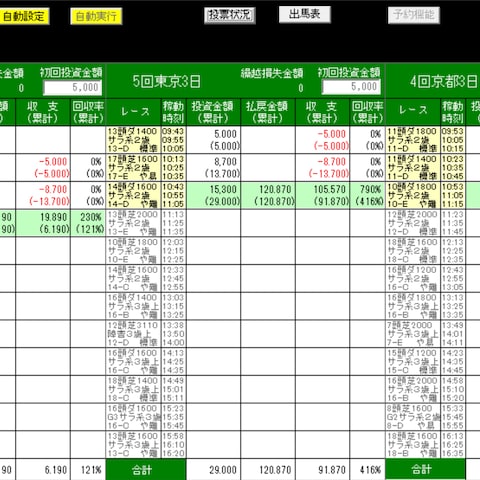Select Kyoto race 16頭ダ1200 cell
The width and height of the screenshot is (480, 480).
click(x=413, y=278)
